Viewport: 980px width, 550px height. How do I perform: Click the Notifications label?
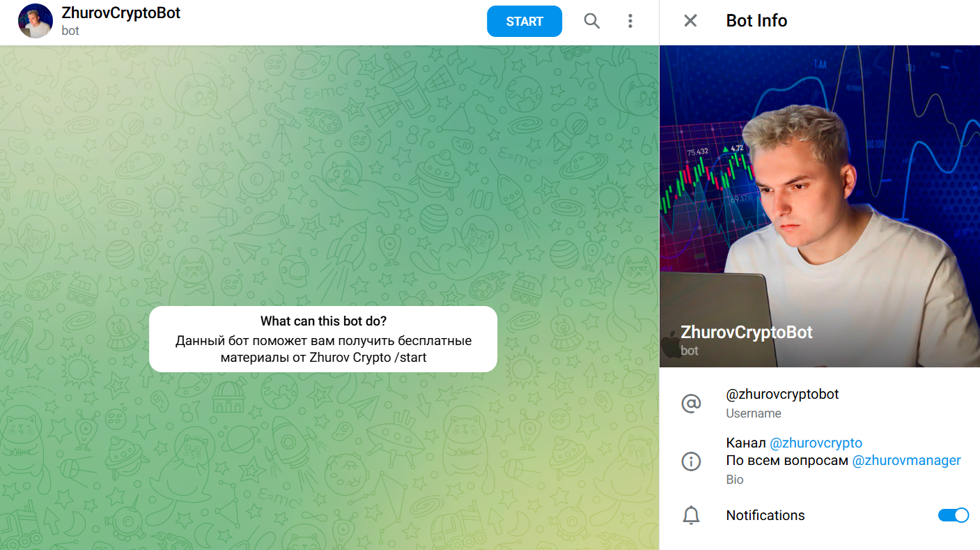tap(765, 515)
